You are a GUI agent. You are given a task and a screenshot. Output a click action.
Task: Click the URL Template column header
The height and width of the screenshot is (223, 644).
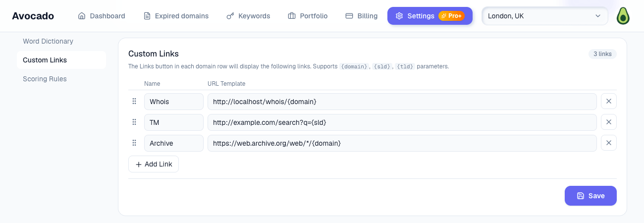226,84
